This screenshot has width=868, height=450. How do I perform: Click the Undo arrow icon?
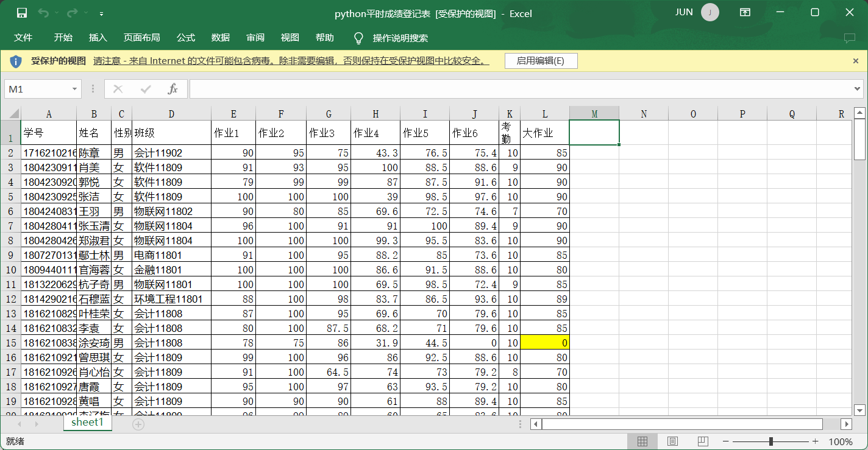(x=43, y=13)
